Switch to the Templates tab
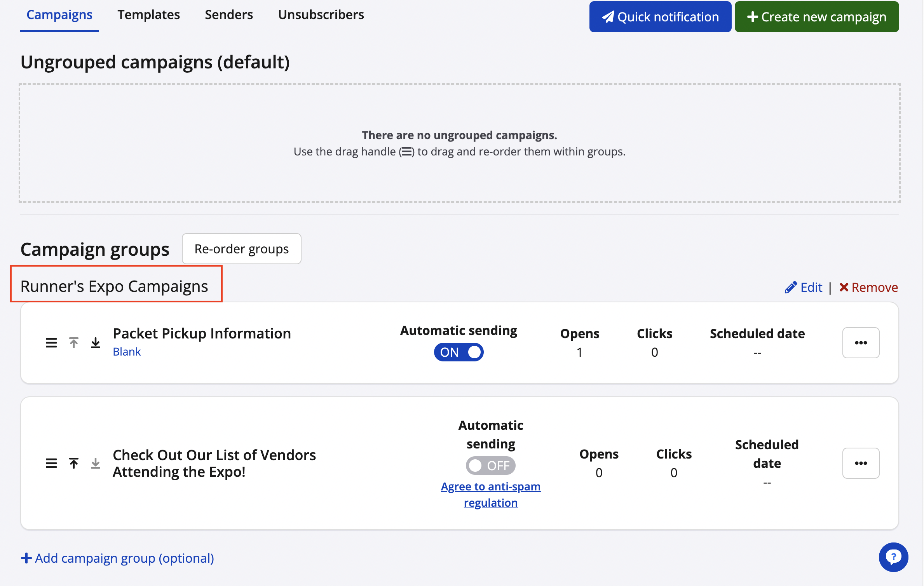The width and height of the screenshot is (924, 586). [x=148, y=15]
